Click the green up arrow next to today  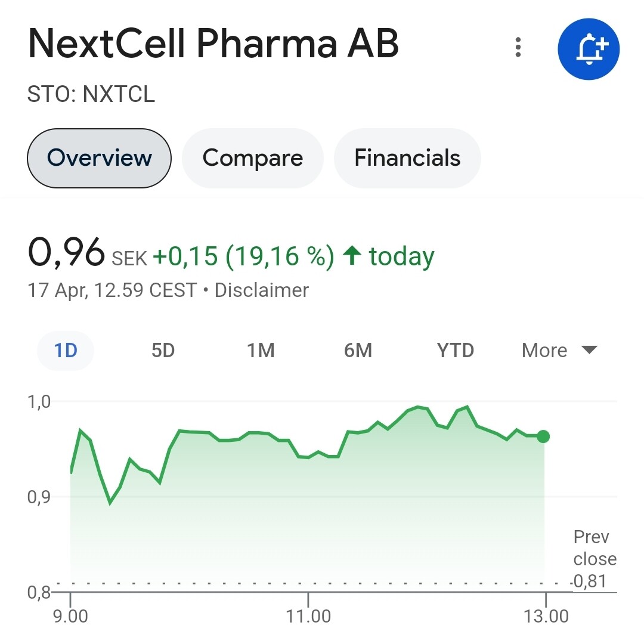[x=352, y=255]
